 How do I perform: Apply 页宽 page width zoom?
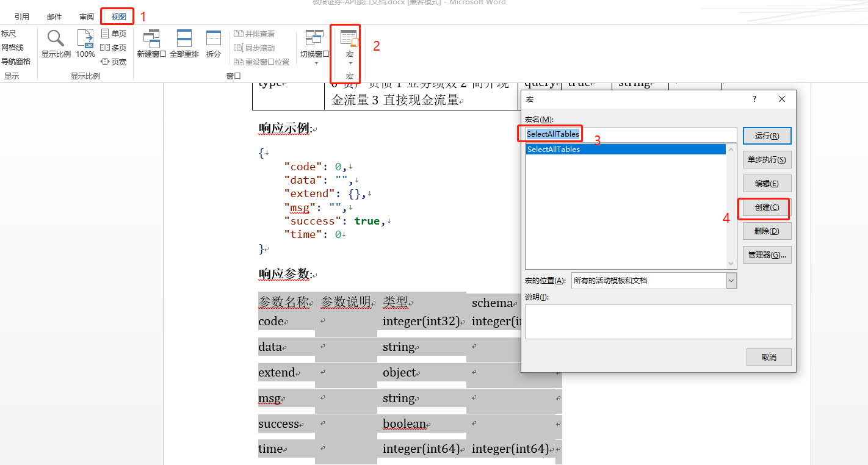click(115, 61)
